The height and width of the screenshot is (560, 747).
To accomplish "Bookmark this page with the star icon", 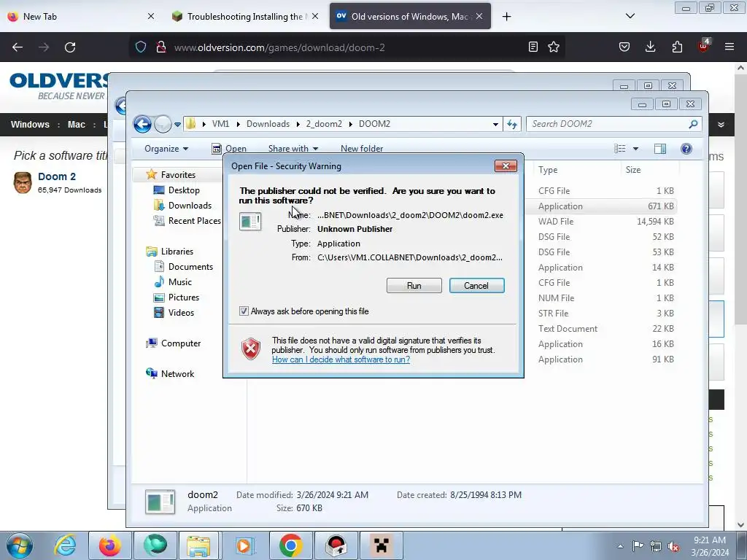I will coord(554,47).
